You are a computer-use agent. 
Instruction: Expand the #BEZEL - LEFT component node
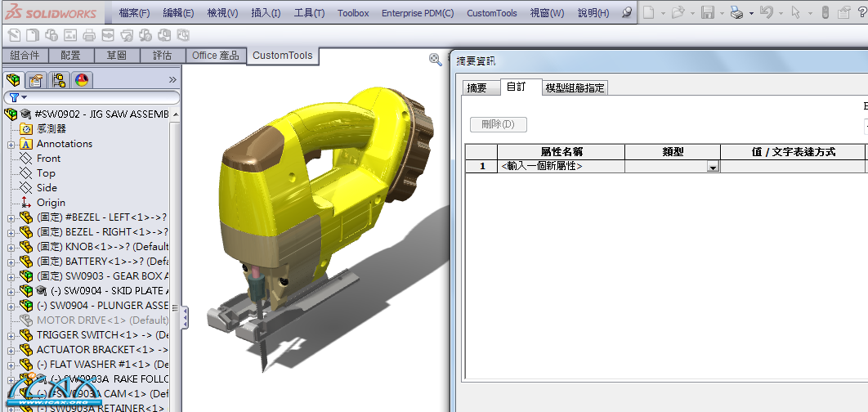(11, 218)
